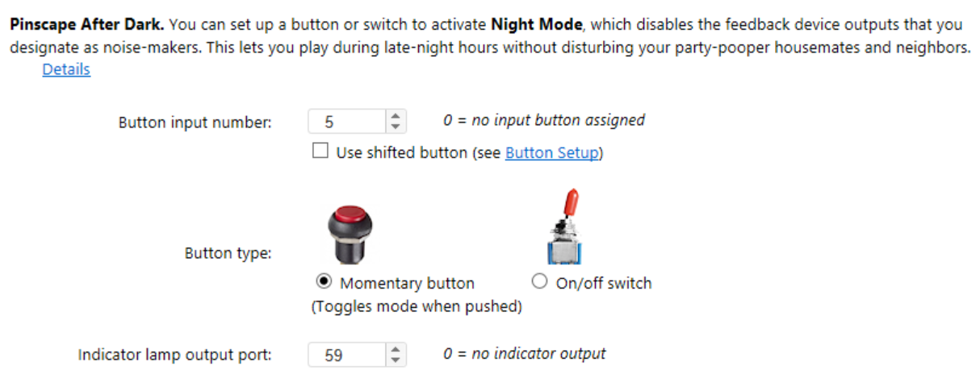980x379 pixels.
Task: Click the 'Toggles mode when pushed' note
Action: coord(417,306)
